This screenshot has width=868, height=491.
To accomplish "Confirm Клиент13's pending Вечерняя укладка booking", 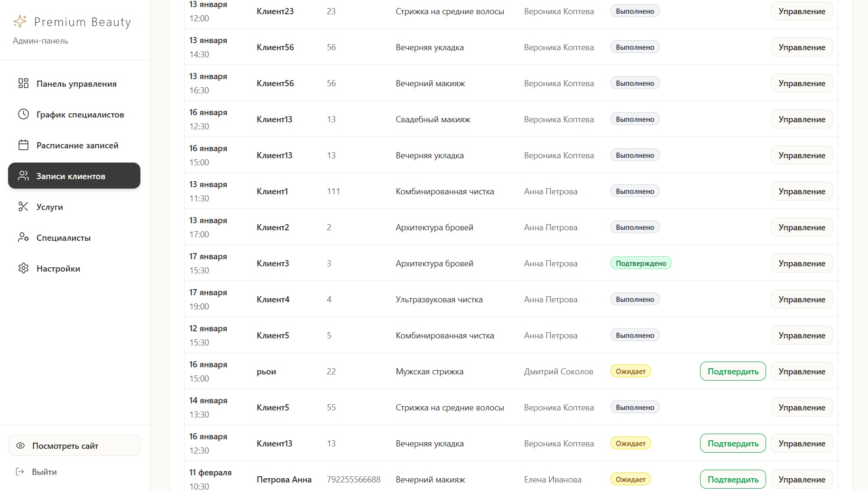I will pyautogui.click(x=732, y=444).
